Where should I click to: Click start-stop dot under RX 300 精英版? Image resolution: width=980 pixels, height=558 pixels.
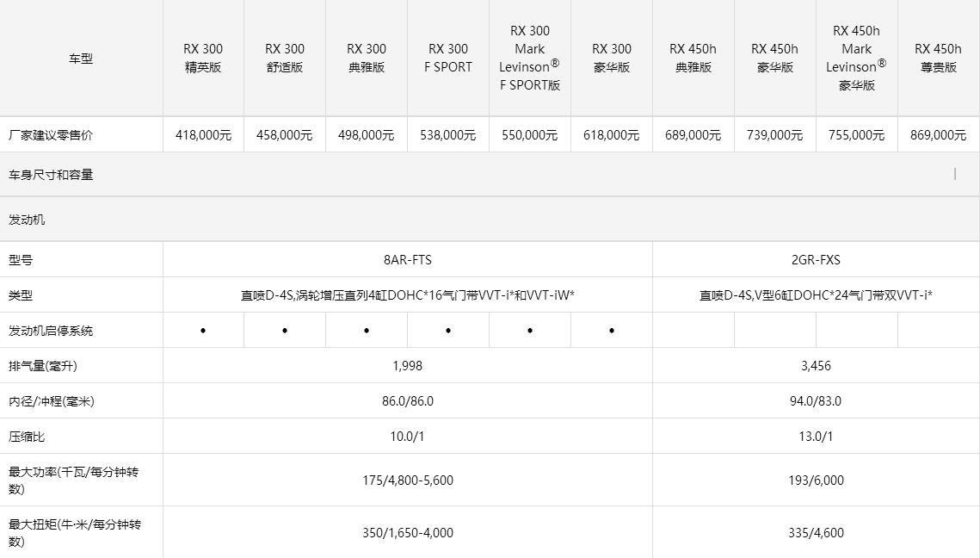point(203,331)
